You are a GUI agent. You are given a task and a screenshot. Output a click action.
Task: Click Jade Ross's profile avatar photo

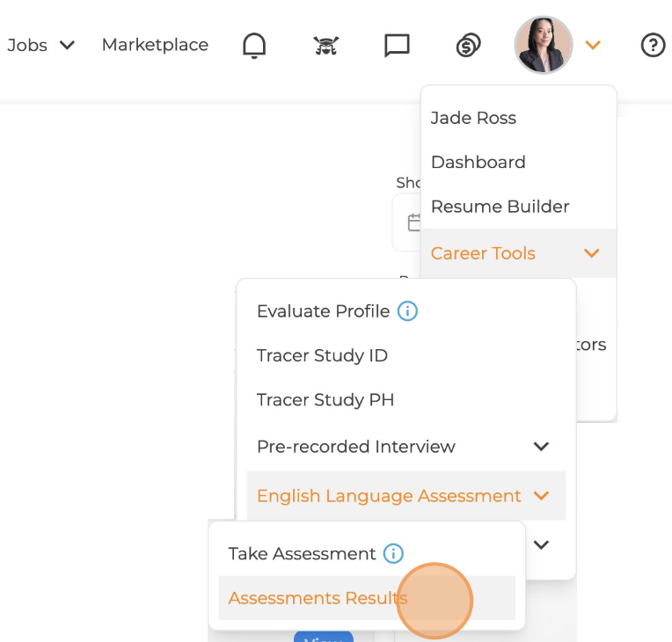[x=544, y=45]
